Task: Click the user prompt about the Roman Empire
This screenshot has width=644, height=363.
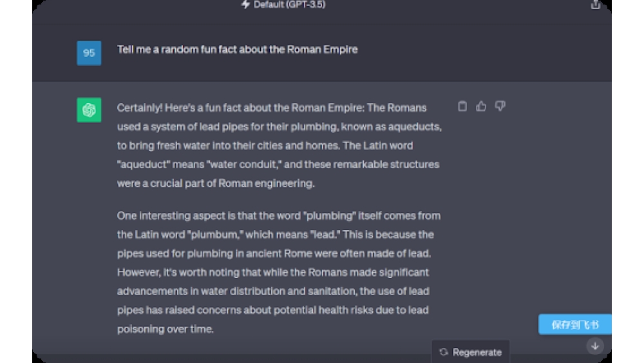Action: pos(237,50)
